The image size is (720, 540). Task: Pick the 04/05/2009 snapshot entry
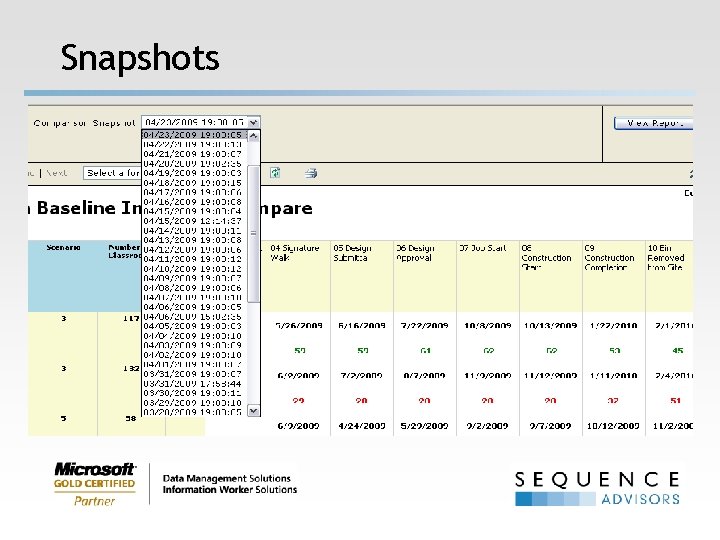click(x=195, y=326)
